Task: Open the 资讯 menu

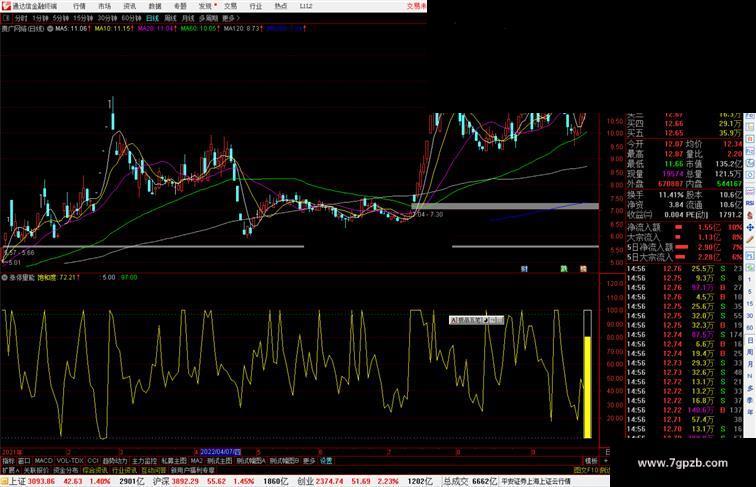Action: pyautogui.click(x=129, y=6)
